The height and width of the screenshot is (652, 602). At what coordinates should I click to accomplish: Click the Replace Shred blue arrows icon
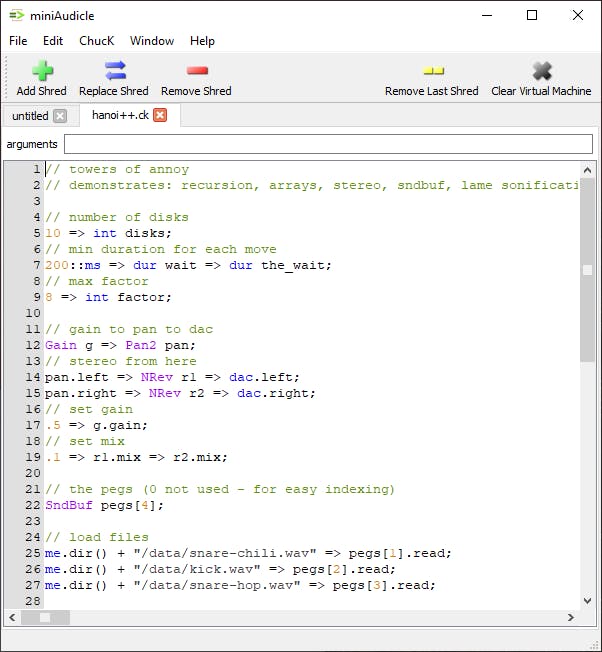116,70
